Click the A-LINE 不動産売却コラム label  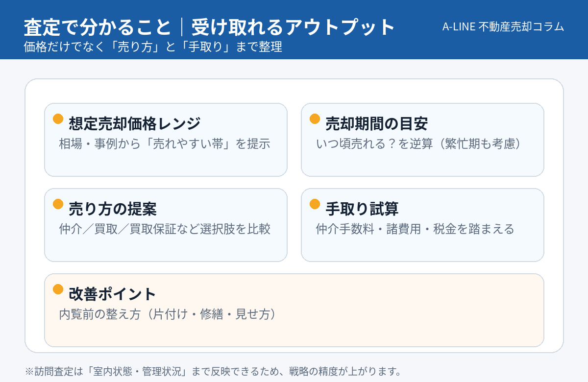[x=503, y=27]
